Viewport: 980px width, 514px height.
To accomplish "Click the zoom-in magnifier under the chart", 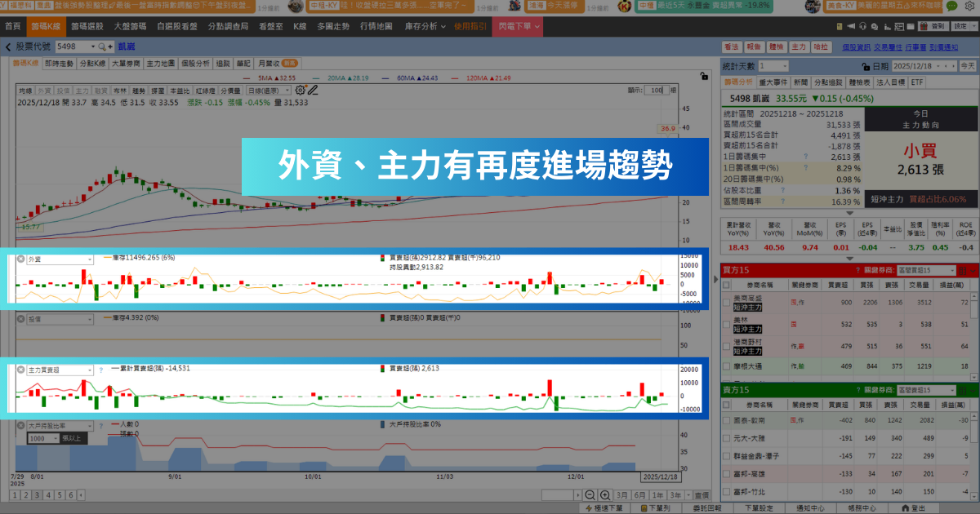I will coord(605,494).
